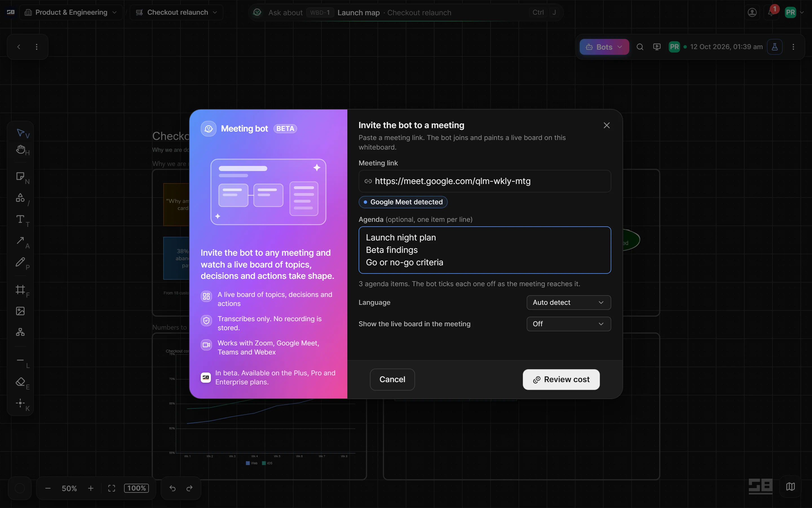
Task: Expand the Bots dropdown
Action: click(x=604, y=47)
